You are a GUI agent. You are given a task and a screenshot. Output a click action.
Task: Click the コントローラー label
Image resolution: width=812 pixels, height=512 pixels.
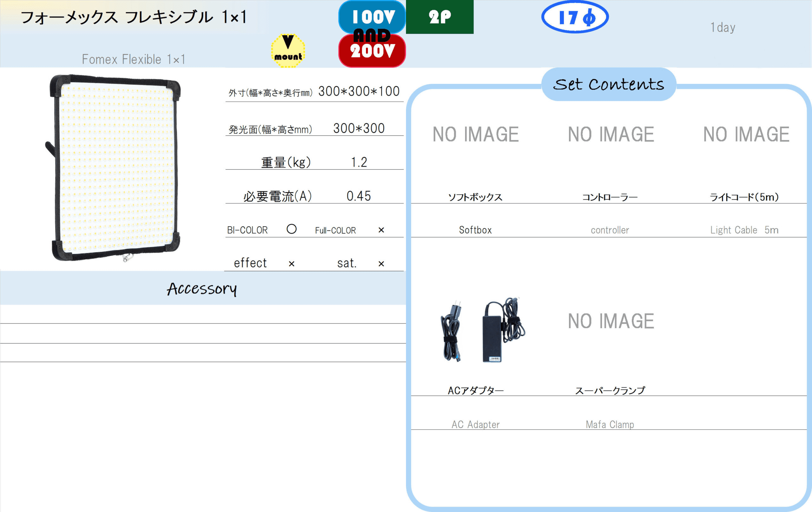(x=610, y=197)
